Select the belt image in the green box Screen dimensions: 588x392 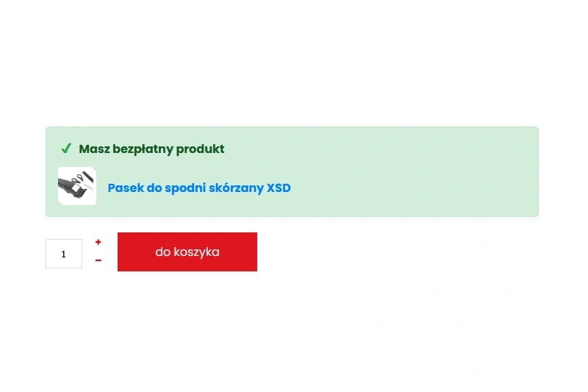[x=77, y=186]
